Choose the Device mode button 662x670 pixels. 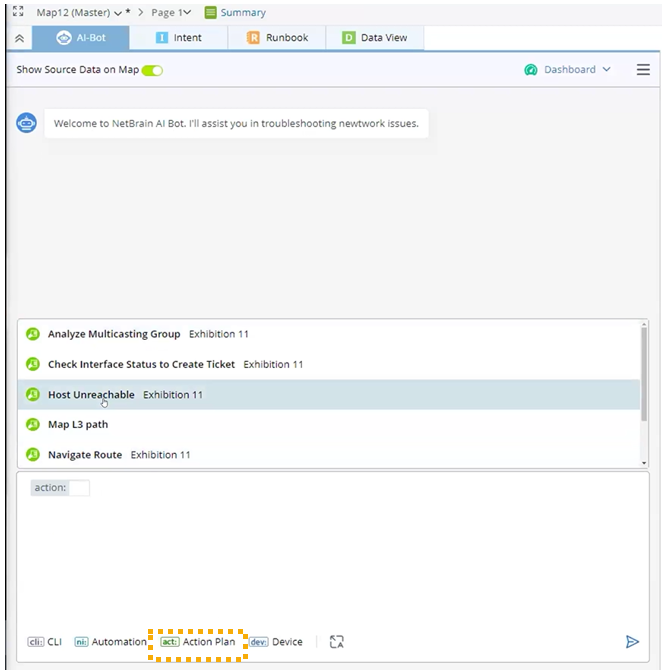click(276, 642)
